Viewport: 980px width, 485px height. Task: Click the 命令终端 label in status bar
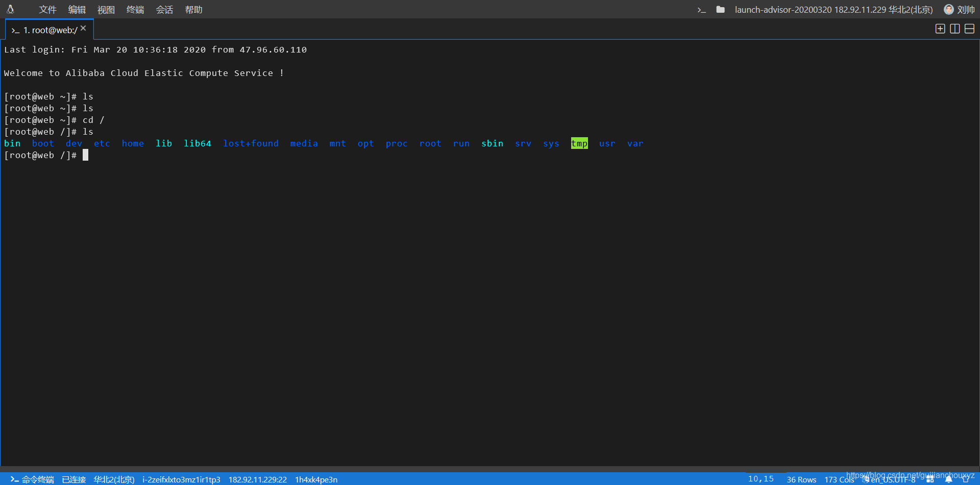click(38, 479)
